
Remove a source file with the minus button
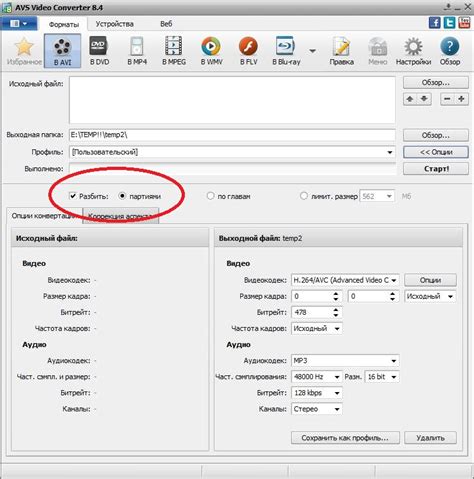[x=447, y=99]
